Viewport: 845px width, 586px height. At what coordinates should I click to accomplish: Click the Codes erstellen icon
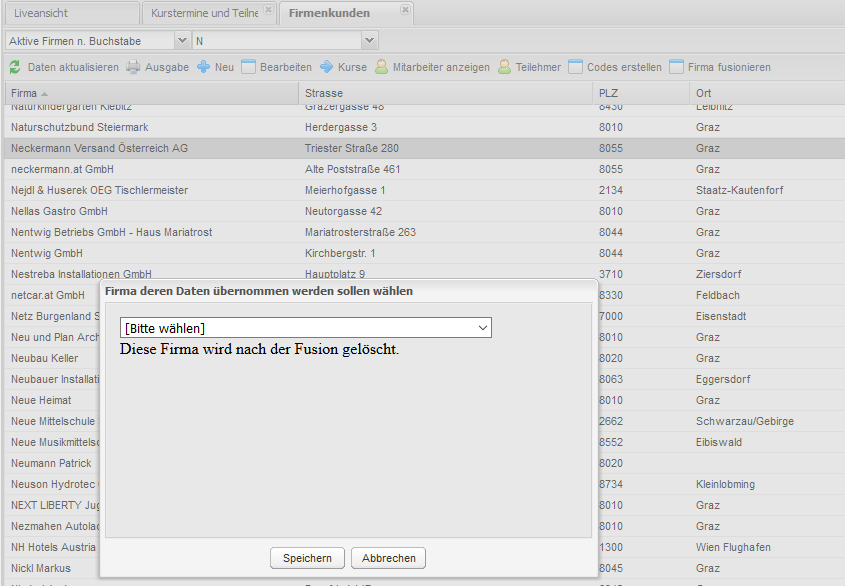pyautogui.click(x=575, y=67)
